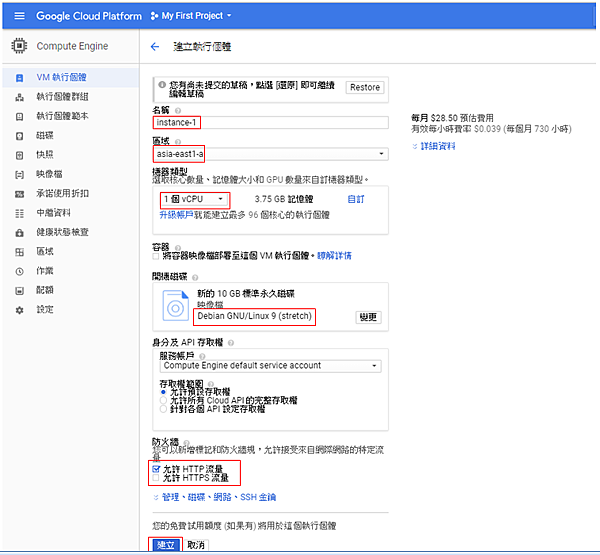Click the back arrow beside the page title

coord(155,47)
